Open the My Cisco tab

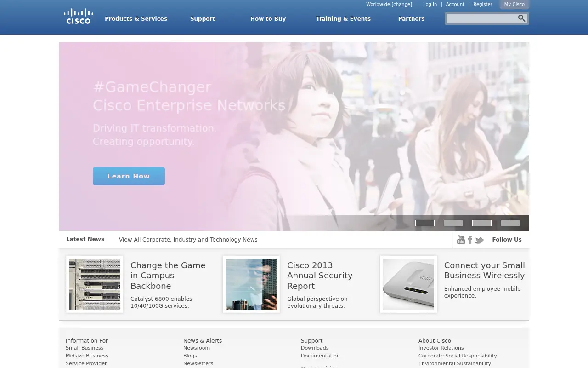(514, 5)
